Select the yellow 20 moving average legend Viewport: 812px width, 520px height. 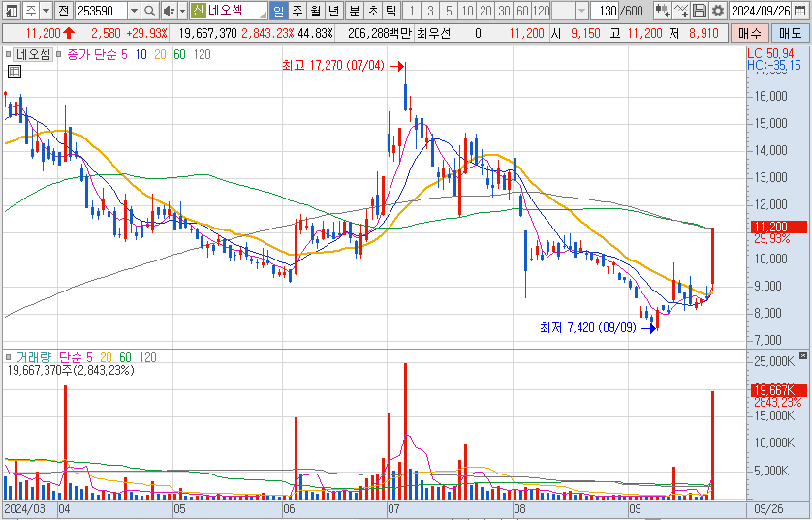[160, 54]
